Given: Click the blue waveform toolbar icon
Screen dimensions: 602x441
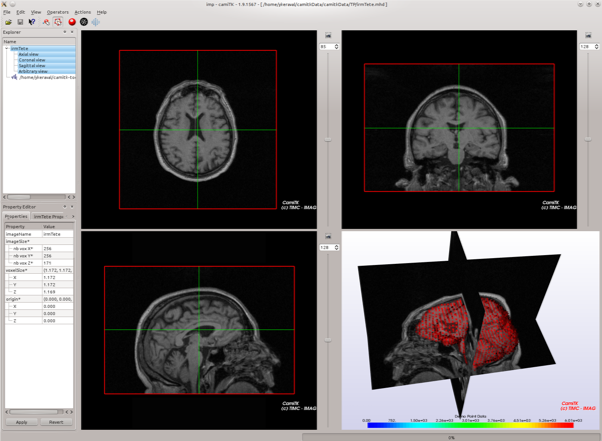Looking at the screenshot, I should (96, 22).
